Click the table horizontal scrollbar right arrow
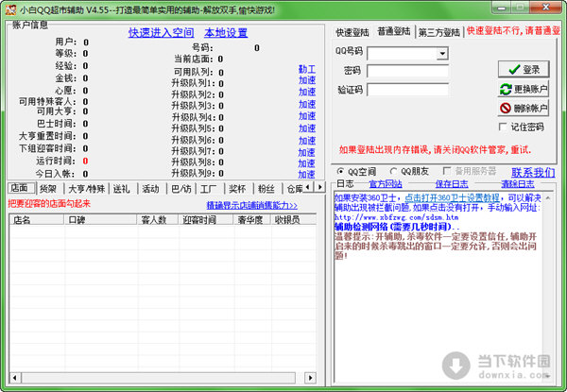Viewport: 567px width, 392px height. click(x=310, y=378)
